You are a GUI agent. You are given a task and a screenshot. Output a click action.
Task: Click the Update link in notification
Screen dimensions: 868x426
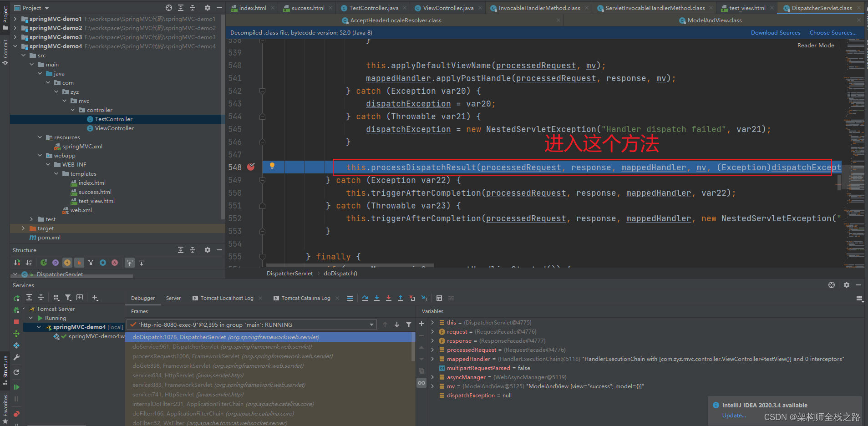pyautogui.click(x=734, y=415)
